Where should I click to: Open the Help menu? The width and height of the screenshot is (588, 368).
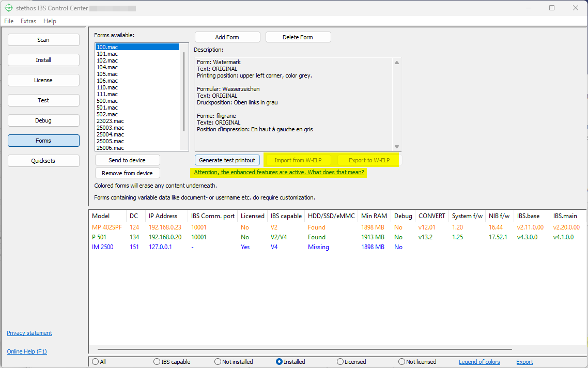coord(50,21)
